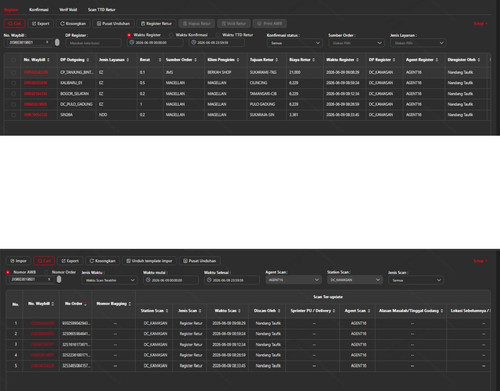Select the Waktu TTD Retur radio option

tap(218, 35)
